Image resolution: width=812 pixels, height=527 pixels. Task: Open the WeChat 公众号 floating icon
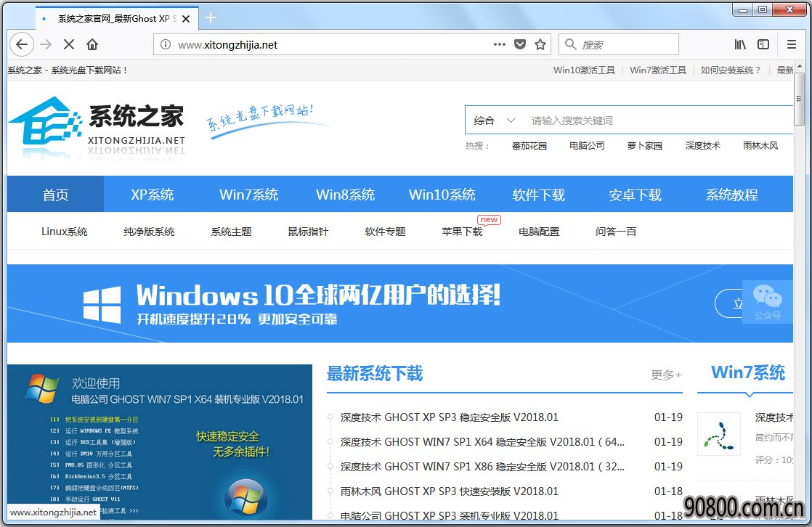[x=768, y=302]
